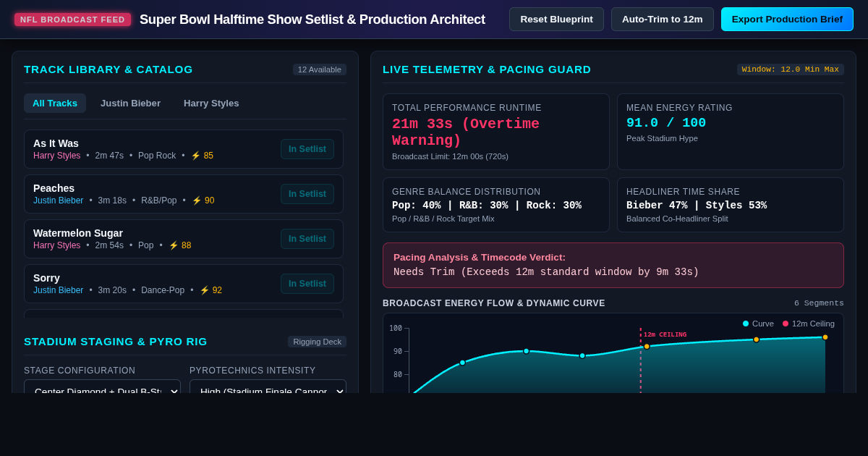Switch to the All Tracks tab
This screenshot has height=456, width=868.
[x=55, y=103]
